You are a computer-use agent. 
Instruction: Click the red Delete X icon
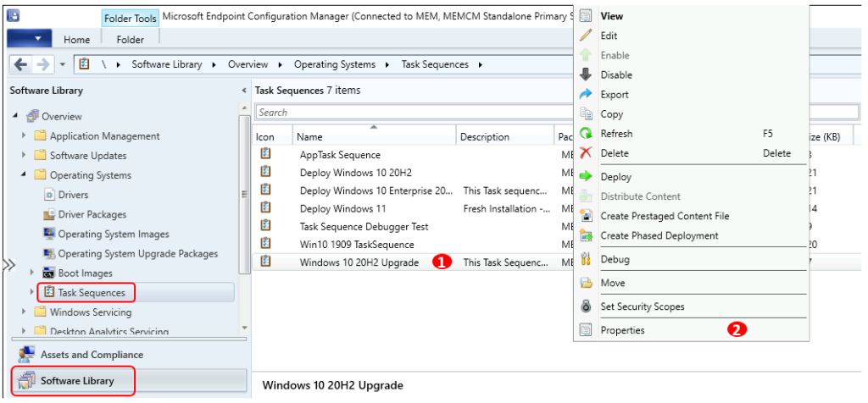pyautogui.click(x=585, y=153)
